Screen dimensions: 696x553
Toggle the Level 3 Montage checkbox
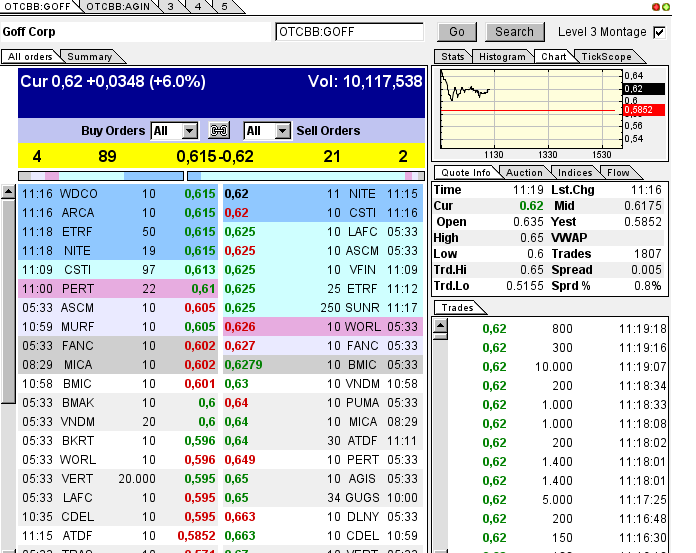pyautogui.click(x=658, y=32)
